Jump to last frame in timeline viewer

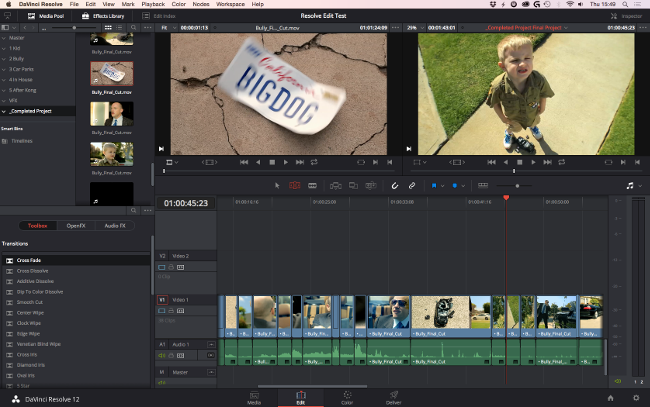click(547, 162)
